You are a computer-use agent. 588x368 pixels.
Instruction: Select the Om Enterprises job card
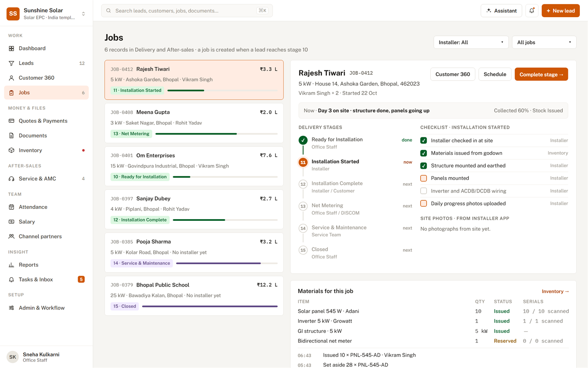(x=194, y=166)
